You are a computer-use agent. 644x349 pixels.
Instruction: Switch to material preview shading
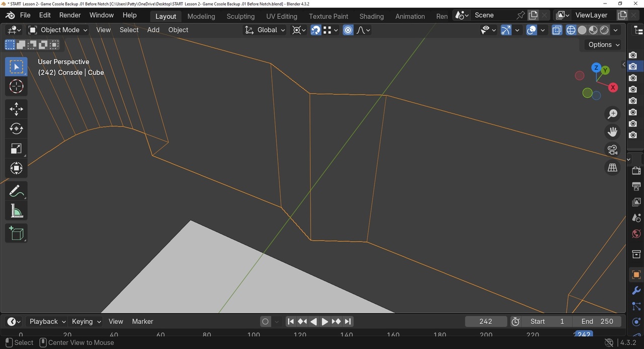pyautogui.click(x=593, y=30)
